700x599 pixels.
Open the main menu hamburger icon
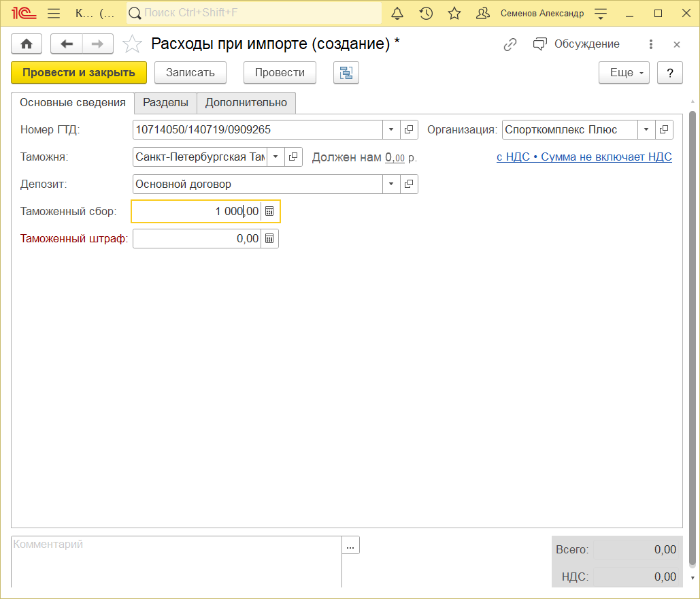[54, 14]
